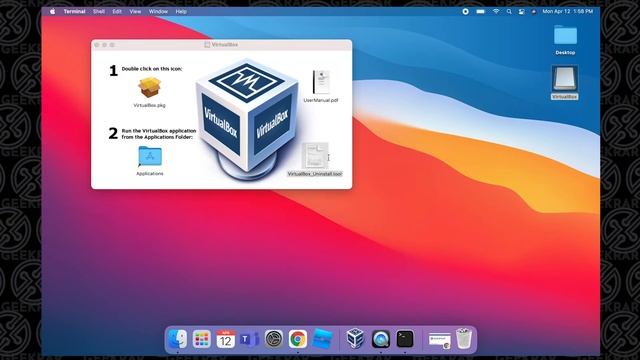Click the Siri icon in menu bar

(x=533, y=11)
